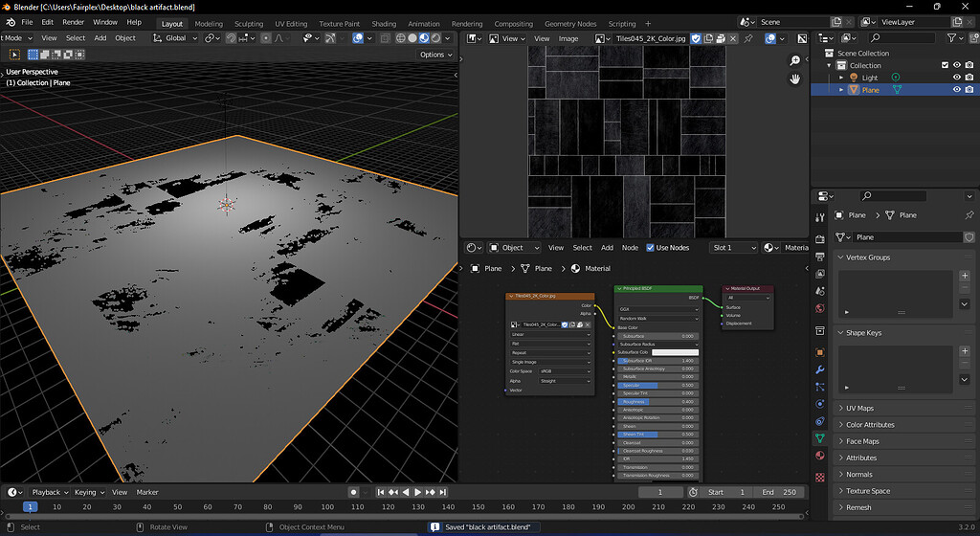Adjust the Specular slider on Principled BSDF
The image size is (980, 536).
coord(657,386)
